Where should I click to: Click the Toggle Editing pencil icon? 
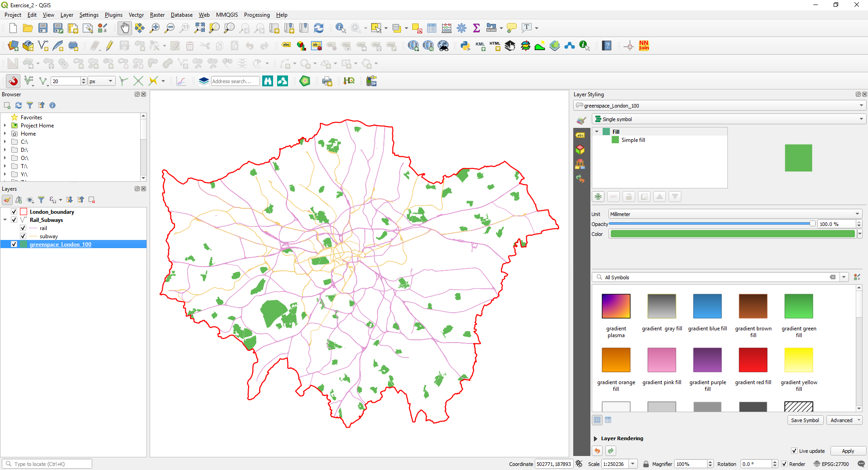click(109, 46)
